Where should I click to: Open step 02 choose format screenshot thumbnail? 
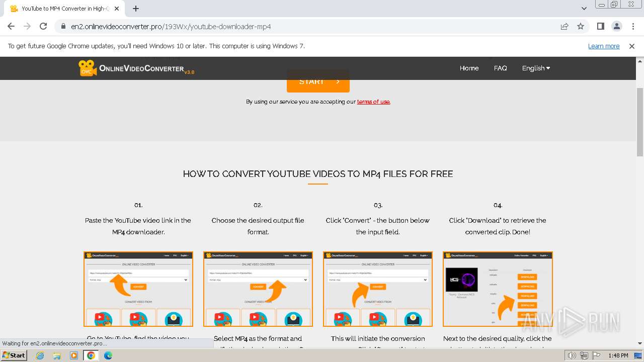(258, 289)
